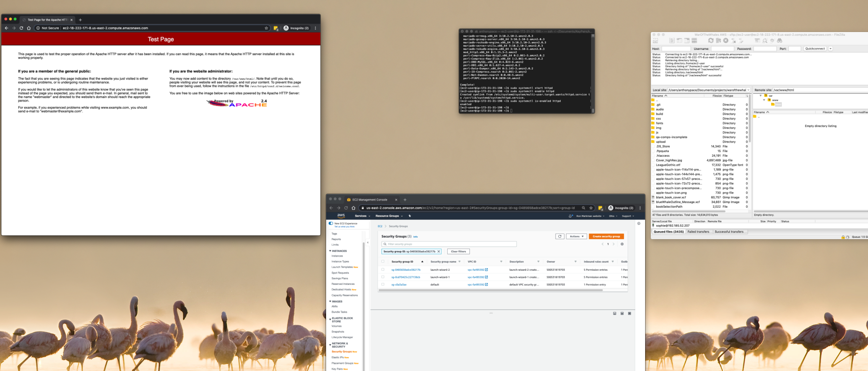This screenshot has height=371, width=868.
Task: Open AWS notifications bell
Action: point(570,216)
